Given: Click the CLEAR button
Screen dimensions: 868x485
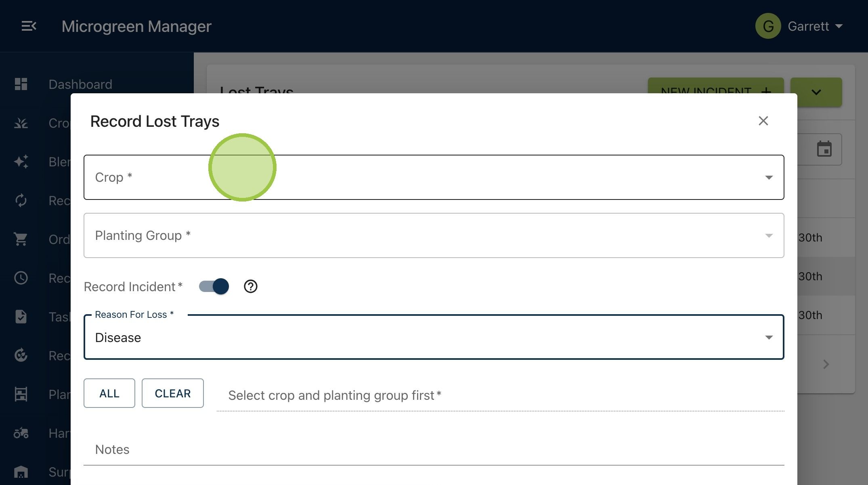Looking at the screenshot, I should pos(173,393).
